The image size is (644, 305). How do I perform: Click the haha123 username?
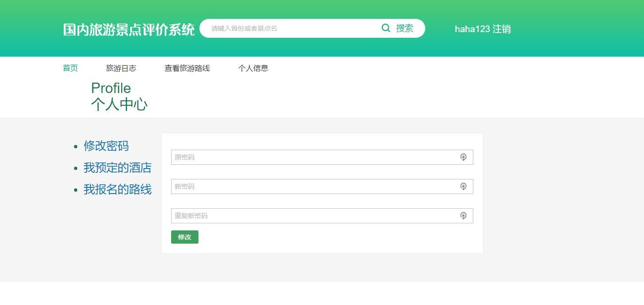point(472,29)
